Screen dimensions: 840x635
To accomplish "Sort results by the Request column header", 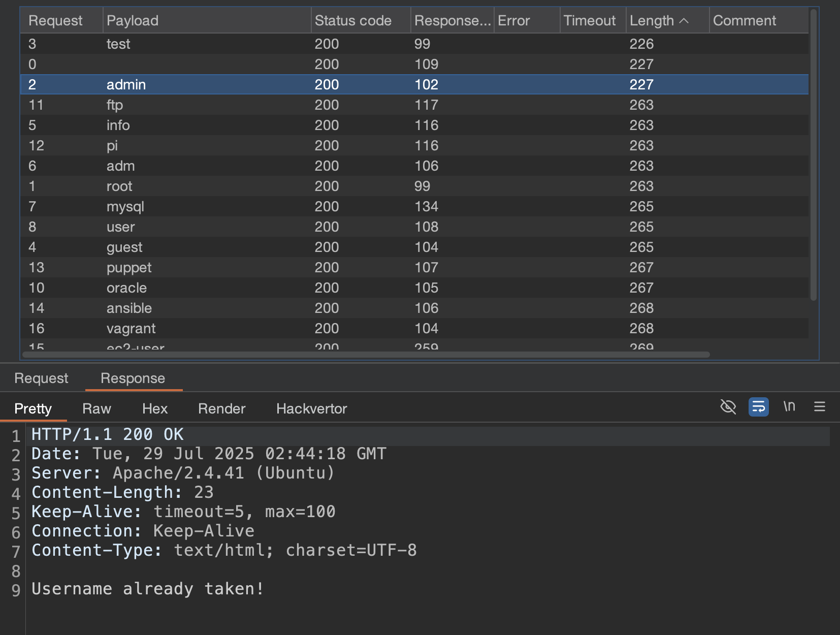I will pyautogui.click(x=61, y=20).
